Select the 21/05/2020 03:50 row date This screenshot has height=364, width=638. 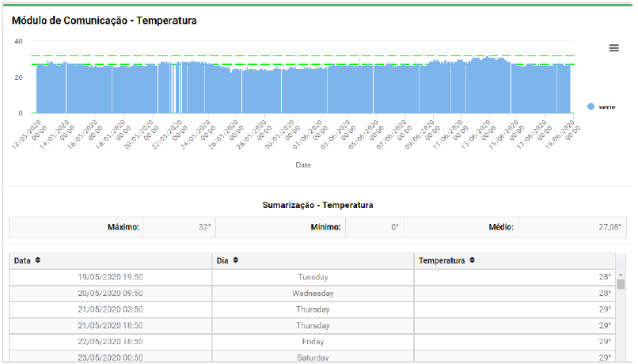110,309
